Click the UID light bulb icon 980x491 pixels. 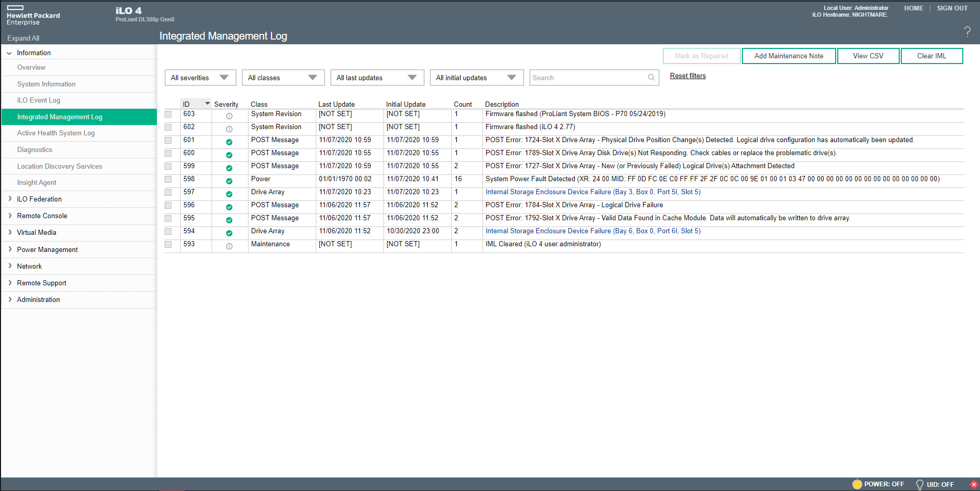tap(920, 485)
